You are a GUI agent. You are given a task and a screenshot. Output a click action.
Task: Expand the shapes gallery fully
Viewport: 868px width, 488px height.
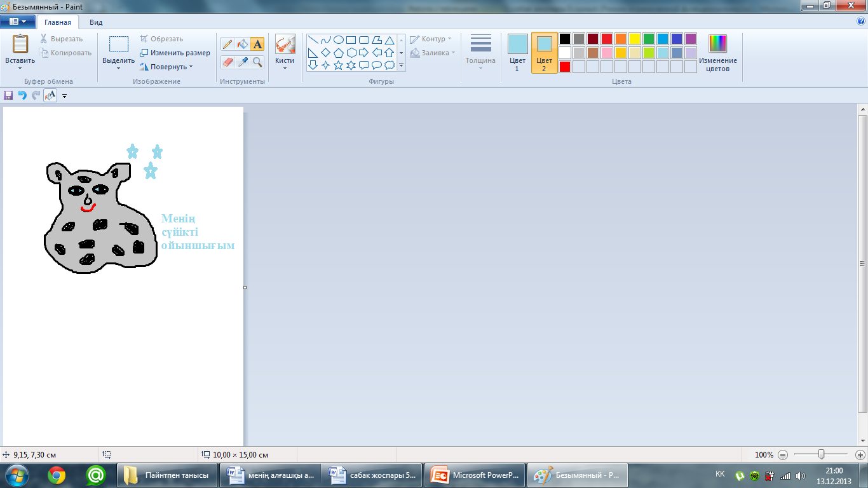(402, 65)
